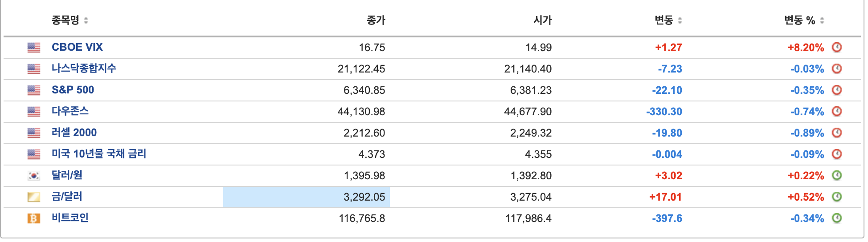
Task: Click the US flag icon beside CBOE VIX
Action: tap(34, 48)
